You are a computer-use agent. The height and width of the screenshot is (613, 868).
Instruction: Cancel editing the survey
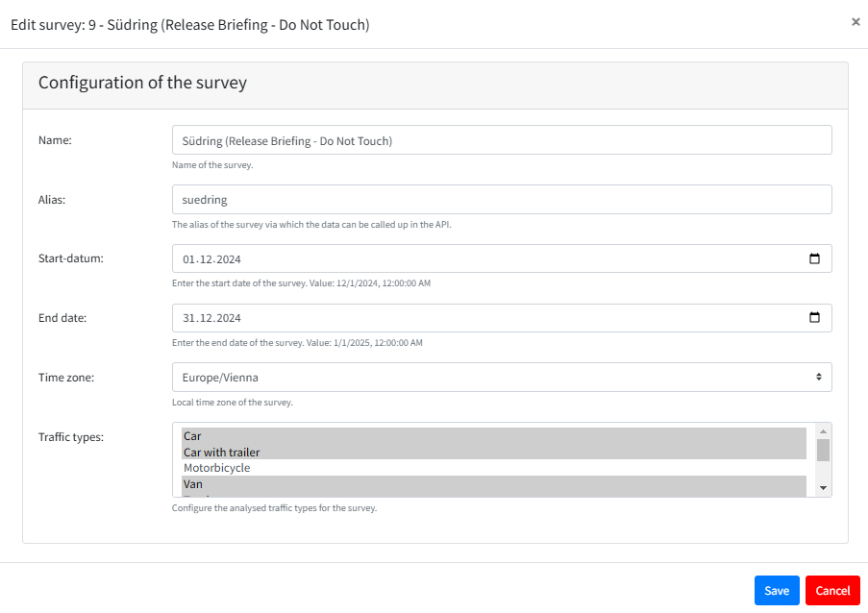[832, 590]
